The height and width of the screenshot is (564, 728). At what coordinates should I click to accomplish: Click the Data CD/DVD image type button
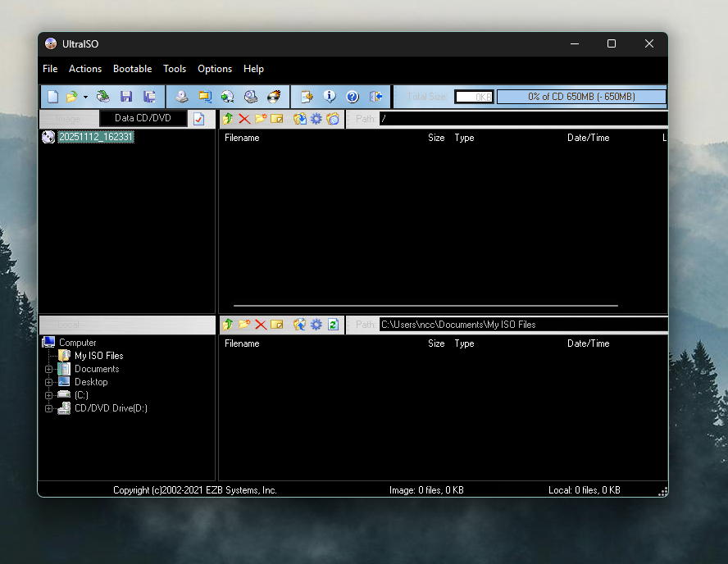click(x=143, y=118)
